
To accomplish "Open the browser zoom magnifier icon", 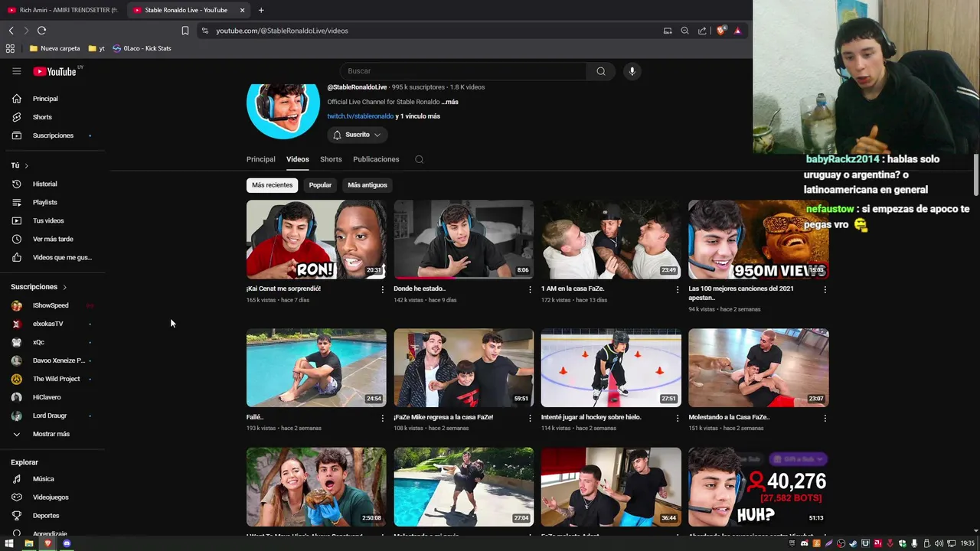I will point(684,31).
